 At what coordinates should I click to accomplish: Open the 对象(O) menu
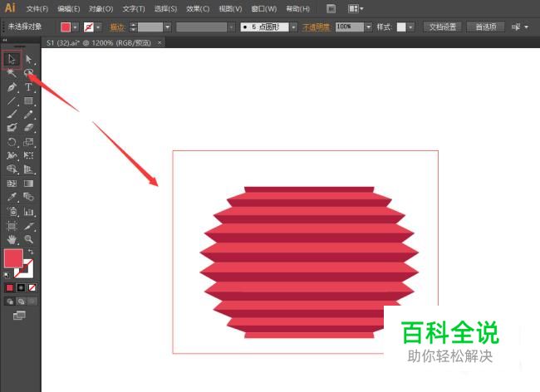coord(101,9)
